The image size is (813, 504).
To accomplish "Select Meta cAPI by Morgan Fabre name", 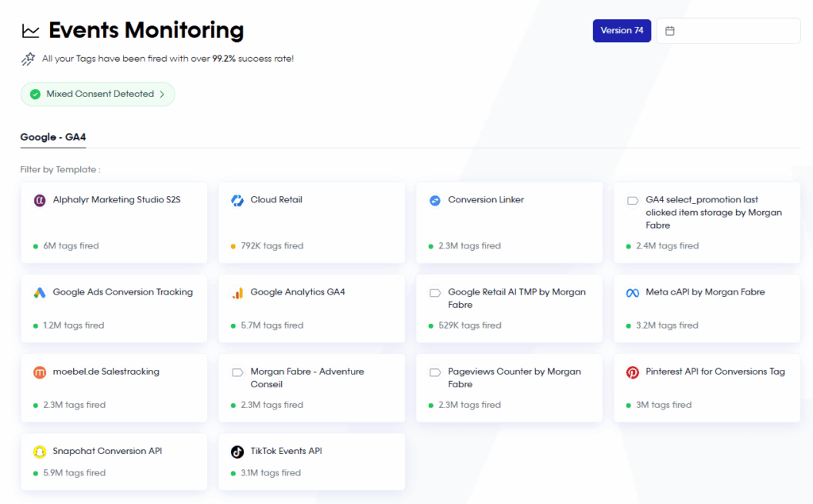I will point(705,292).
